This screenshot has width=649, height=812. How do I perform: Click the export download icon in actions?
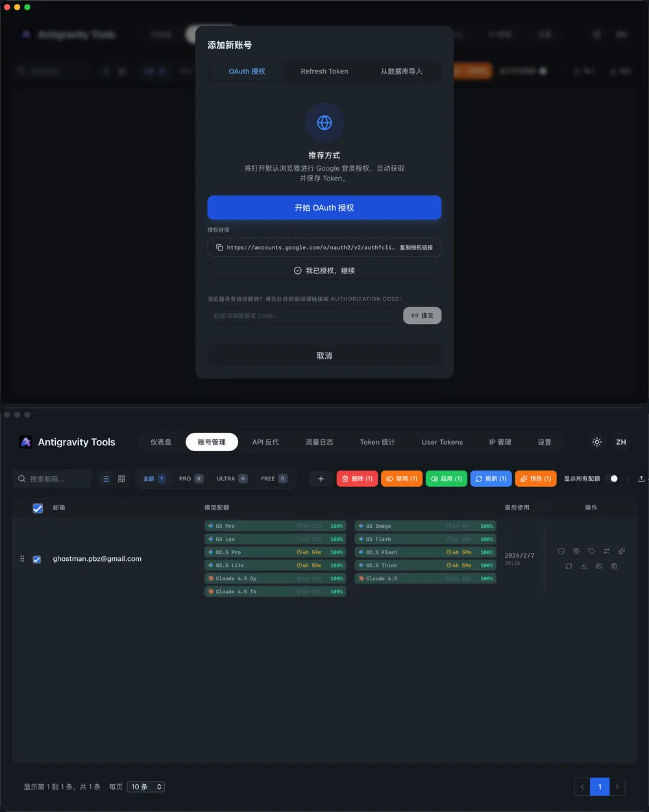coord(583,566)
